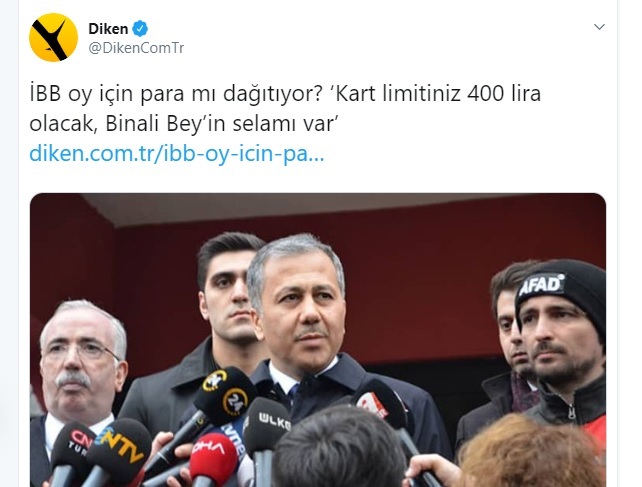The image size is (642, 487).
Task: Select the tweet headline starting with İBB
Action: (x=285, y=109)
